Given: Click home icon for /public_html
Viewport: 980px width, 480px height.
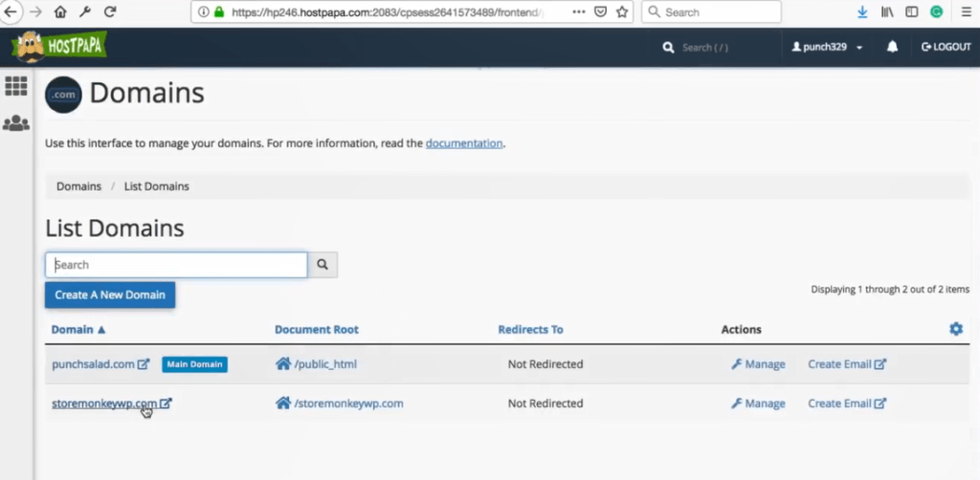Looking at the screenshot, I should (283, 363).
